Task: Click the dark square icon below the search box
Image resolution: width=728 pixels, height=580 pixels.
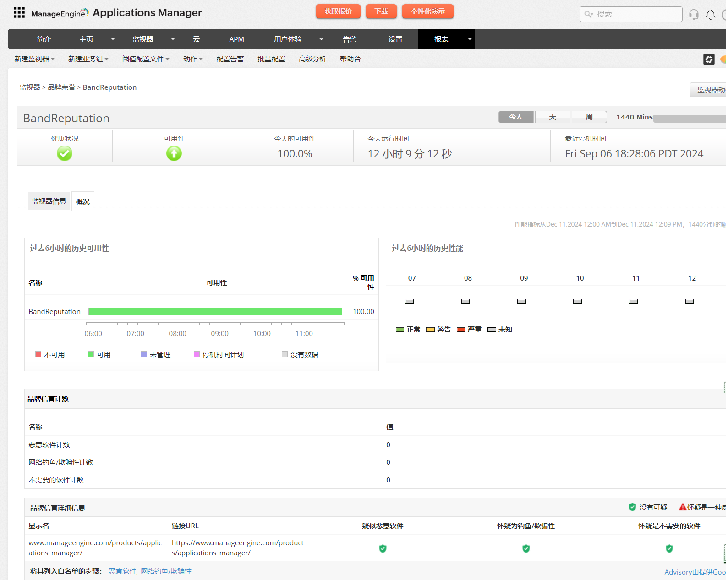Action: coord(709,59)
